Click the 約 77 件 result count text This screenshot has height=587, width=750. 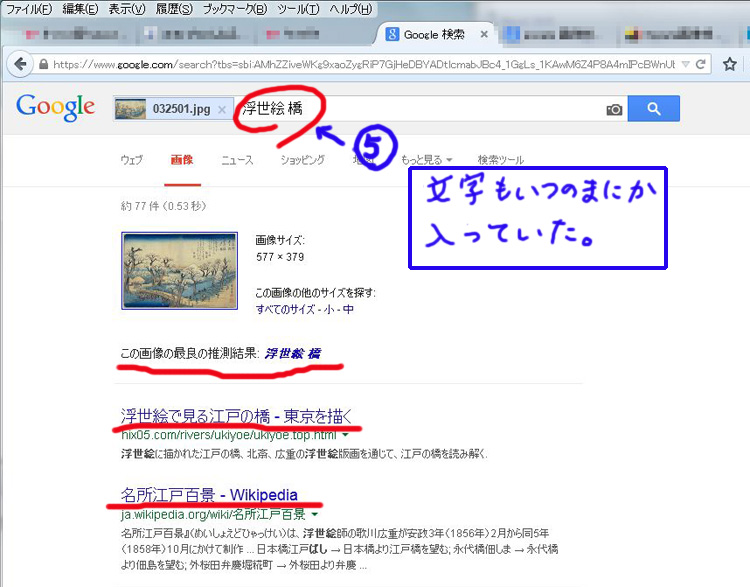pos(164,206)
